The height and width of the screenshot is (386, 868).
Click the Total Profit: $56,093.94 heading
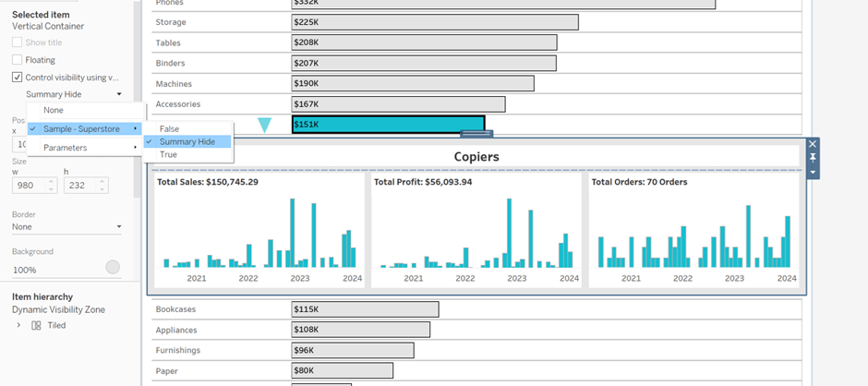click(x=423, y=182)
